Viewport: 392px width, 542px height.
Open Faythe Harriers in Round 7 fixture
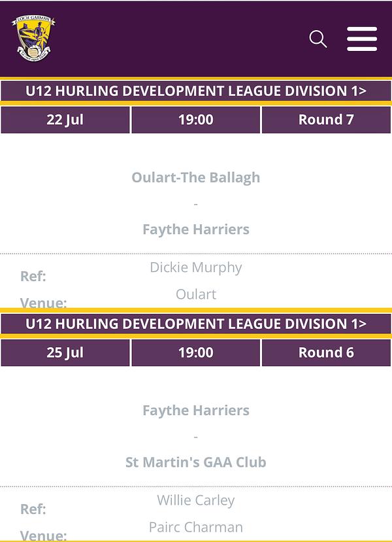[x=196, y=229]
